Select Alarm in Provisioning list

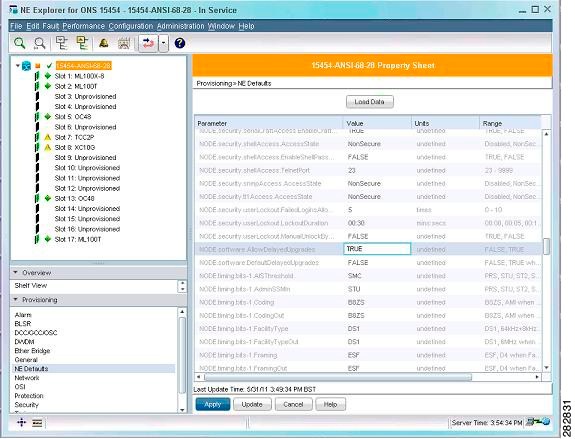[23, 315]
